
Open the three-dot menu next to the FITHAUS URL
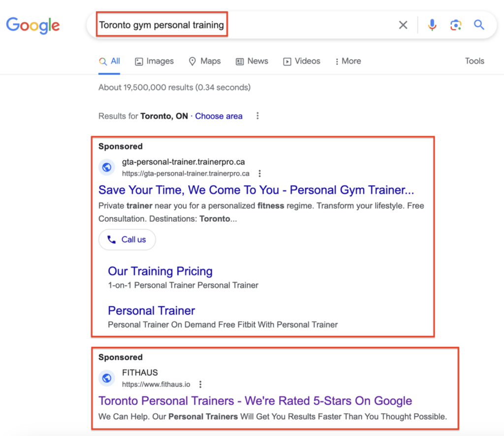coord(200,384)
